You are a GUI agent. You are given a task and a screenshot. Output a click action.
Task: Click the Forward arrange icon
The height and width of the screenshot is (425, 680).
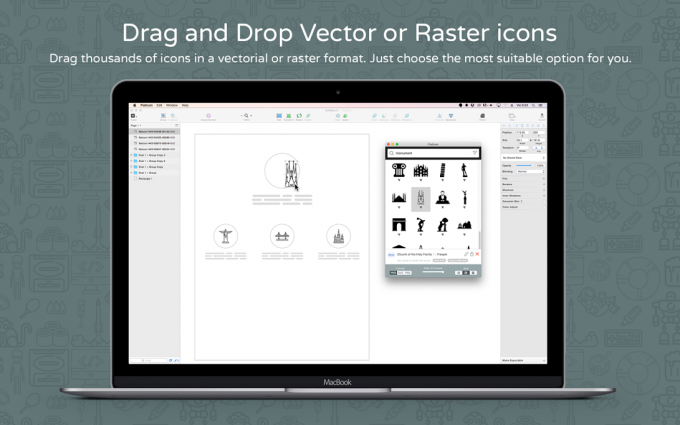(x=439, y=116)
